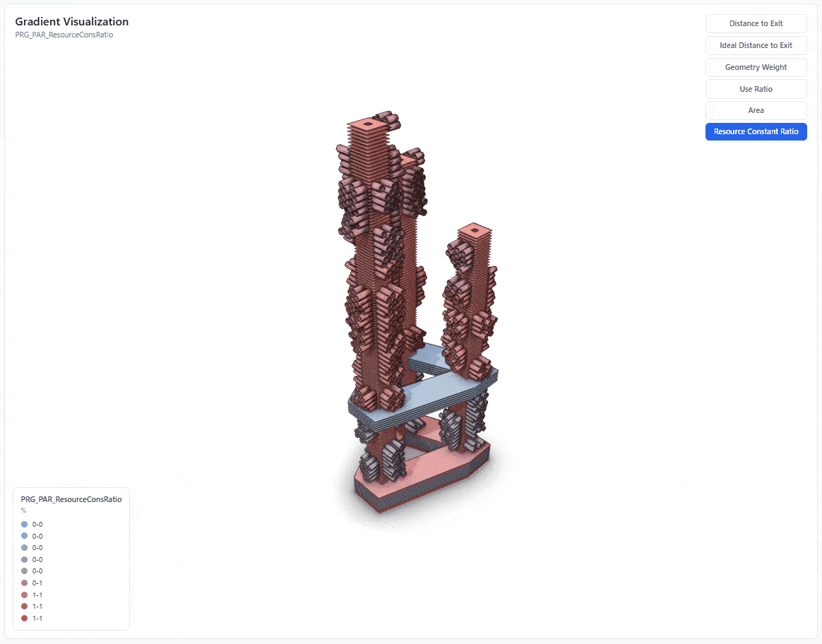The width and height of the screenshot is (822, 644).
Task: Click the legend title PRG_PAR_ResourceConsRatio
Action: tap(71, 499)
